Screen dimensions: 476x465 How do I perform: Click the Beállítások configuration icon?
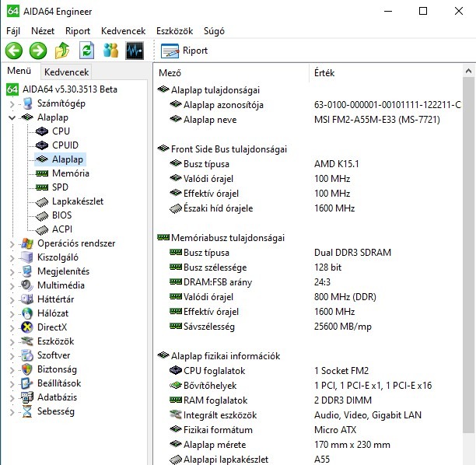[27, 383]
